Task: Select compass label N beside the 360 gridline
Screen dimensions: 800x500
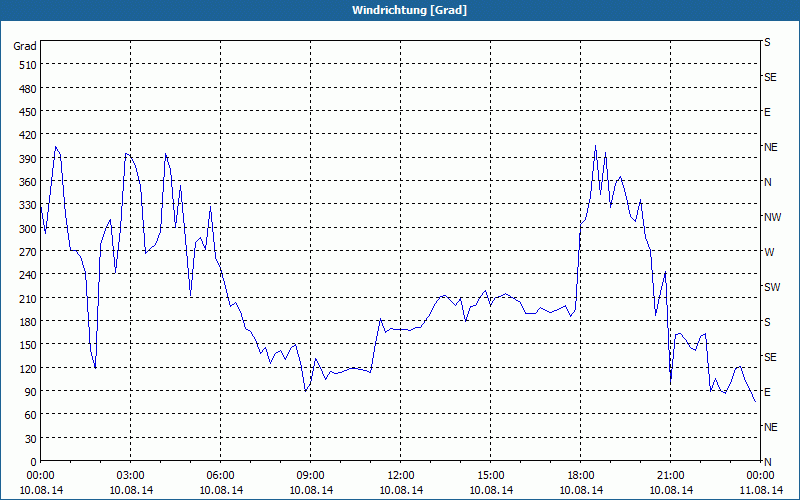Action: click(767, 182)
